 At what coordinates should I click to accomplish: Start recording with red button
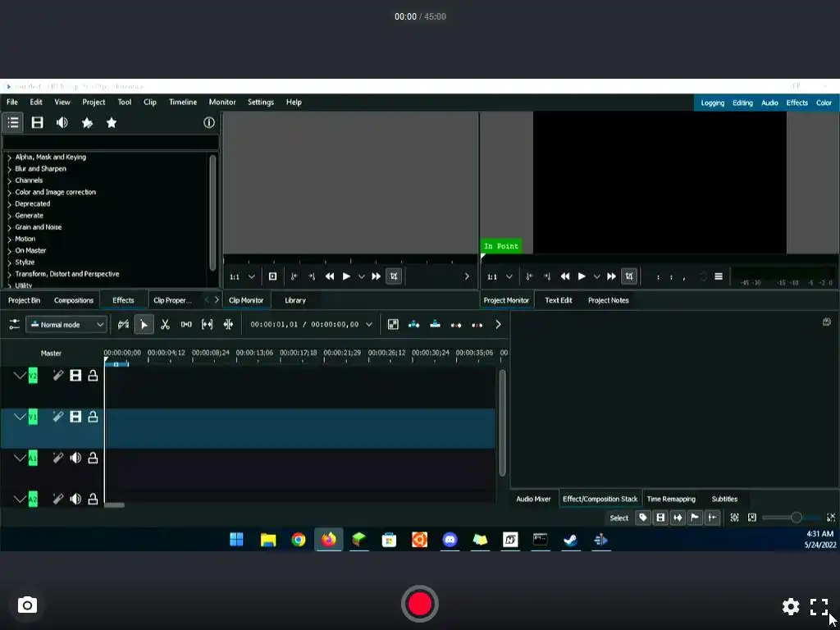(419, 604)
